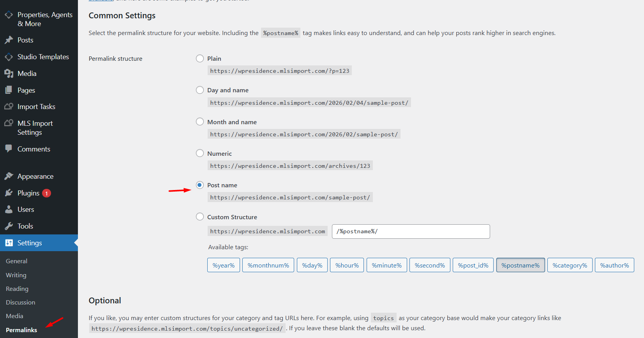This screenshot has height=338, width=644.
Task: Open the General settings submenu item
Action: 16,261
